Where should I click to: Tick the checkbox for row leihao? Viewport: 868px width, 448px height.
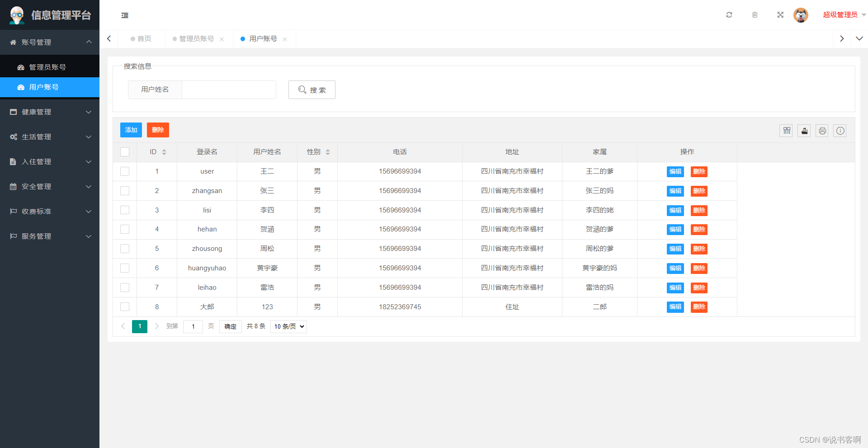pos(125,288)
